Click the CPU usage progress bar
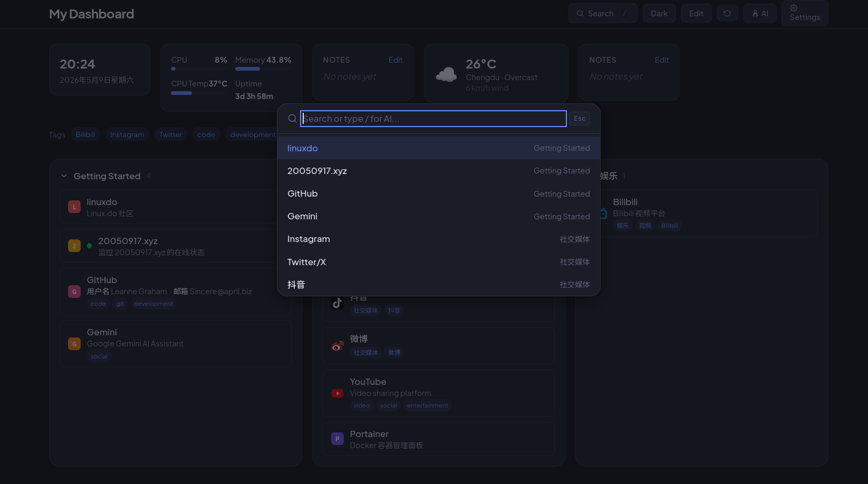Viewport: 868px width, 484px height. [199, 69]
